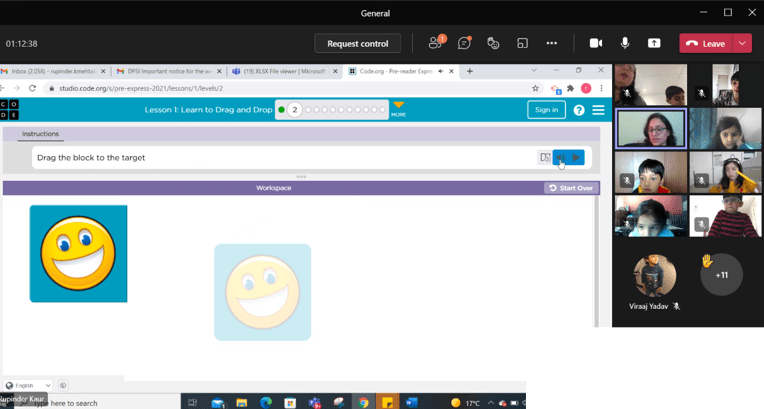764x409 pixels.
Task: Click the Request control button
Action: [x=357, y=43]
